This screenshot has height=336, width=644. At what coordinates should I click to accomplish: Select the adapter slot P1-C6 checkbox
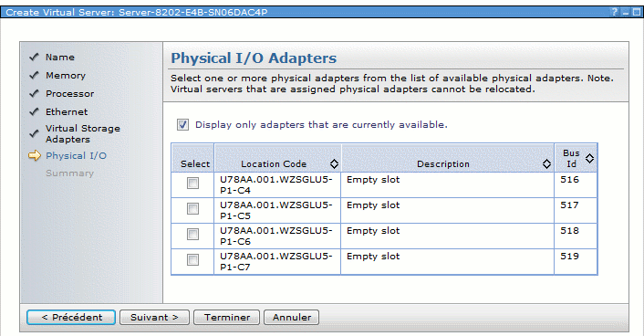point(192,234)
